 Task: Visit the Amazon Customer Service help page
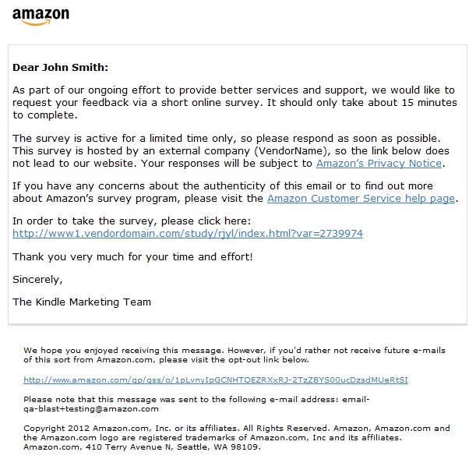[x=361, y=199]
